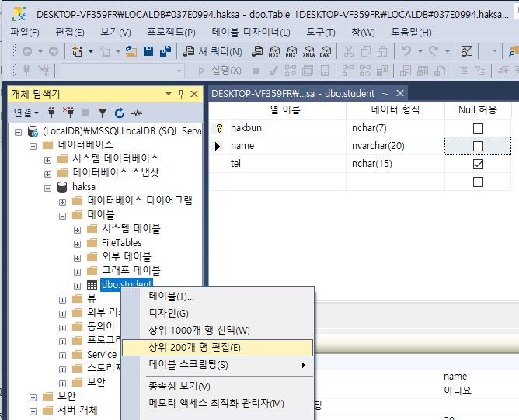Image resolution: width=519 pixels, height=420 pixels.
Task: Choose 메모리 액세스 최적화 관리자(M) entry
Action: 218,403
